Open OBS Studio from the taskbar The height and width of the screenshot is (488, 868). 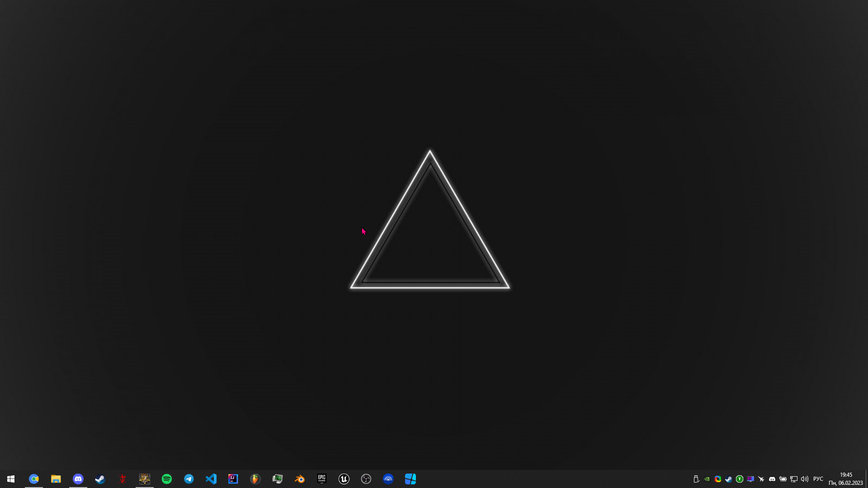[366, 479]
